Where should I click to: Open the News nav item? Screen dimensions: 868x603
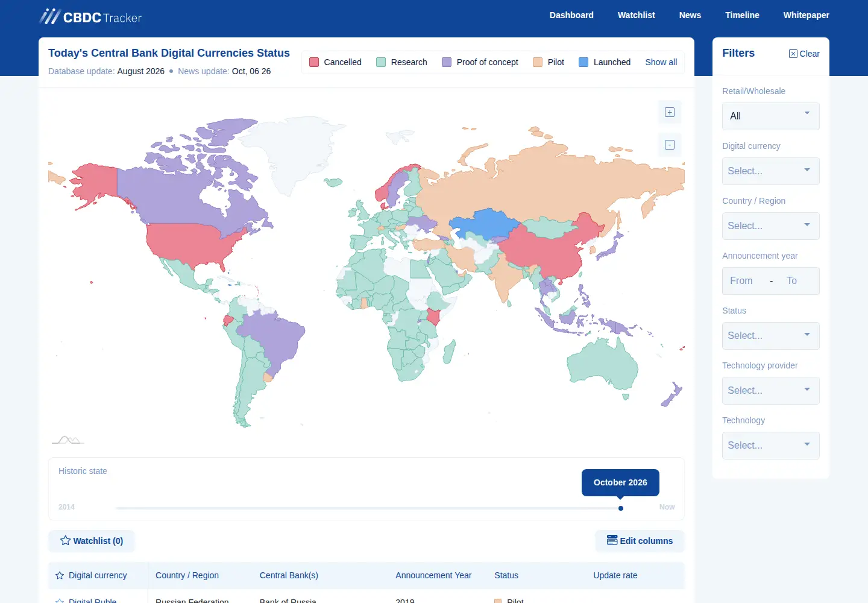pyautogui.click(x=690, y=15)
